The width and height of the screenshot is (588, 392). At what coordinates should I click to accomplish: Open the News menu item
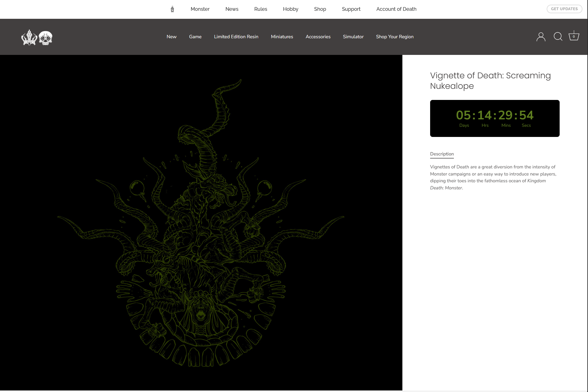[x=232, y=9]
